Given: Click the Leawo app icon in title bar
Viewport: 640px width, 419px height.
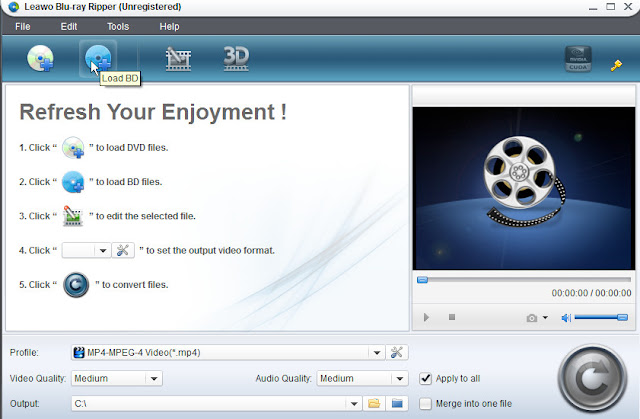Looking at the screenshot, I should click(14, 7).
